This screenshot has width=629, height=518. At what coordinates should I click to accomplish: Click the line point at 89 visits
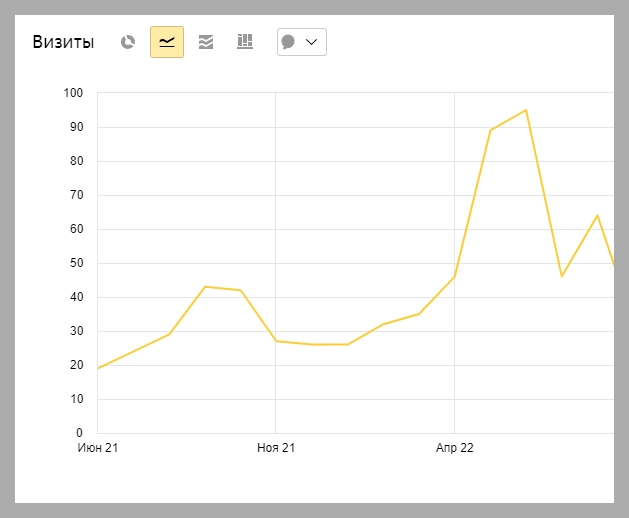[x=490, y=130]
